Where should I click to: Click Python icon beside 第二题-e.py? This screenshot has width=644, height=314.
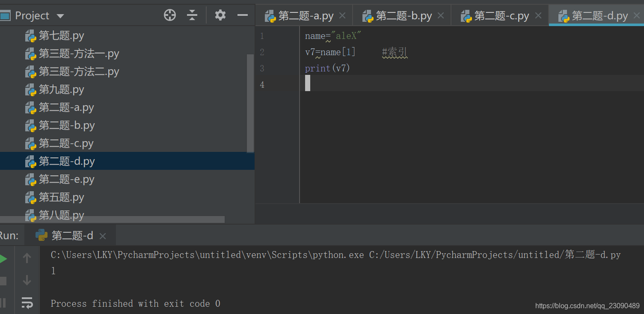pyautogui.click(x=30, y=180)
